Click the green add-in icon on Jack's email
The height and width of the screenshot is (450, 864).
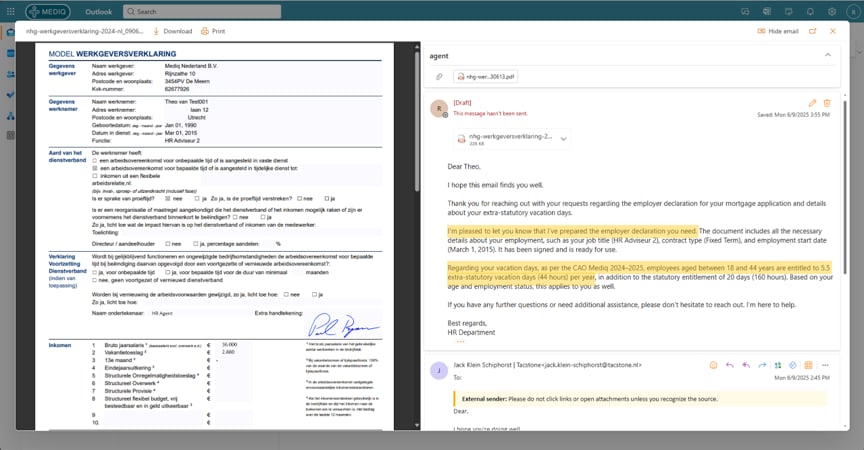coord(777,365)
